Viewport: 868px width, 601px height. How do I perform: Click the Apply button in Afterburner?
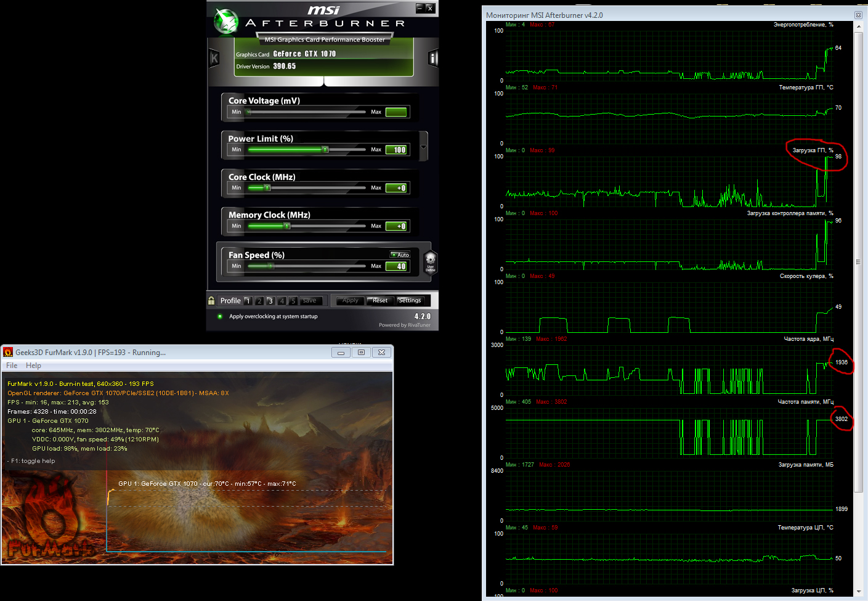click(x=350, y=301)
